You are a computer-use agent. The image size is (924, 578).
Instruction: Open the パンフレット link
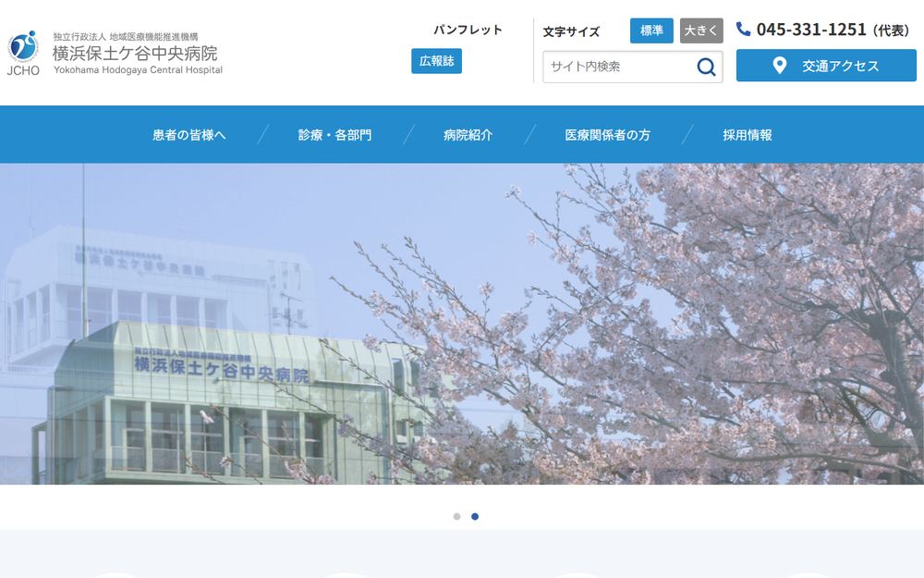point(468,30)
